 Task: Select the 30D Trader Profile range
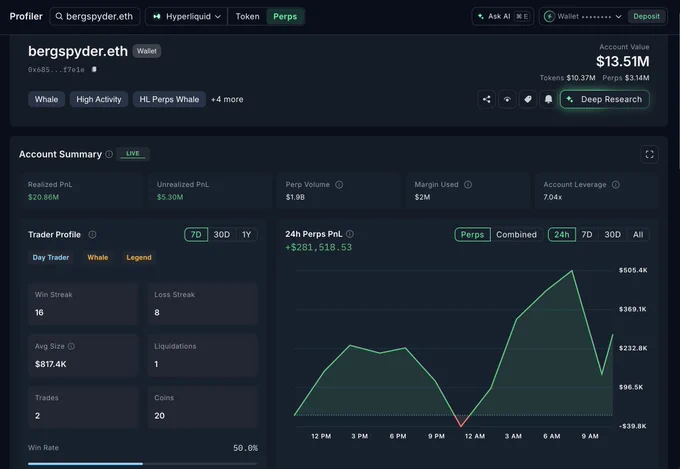(222, 235)
